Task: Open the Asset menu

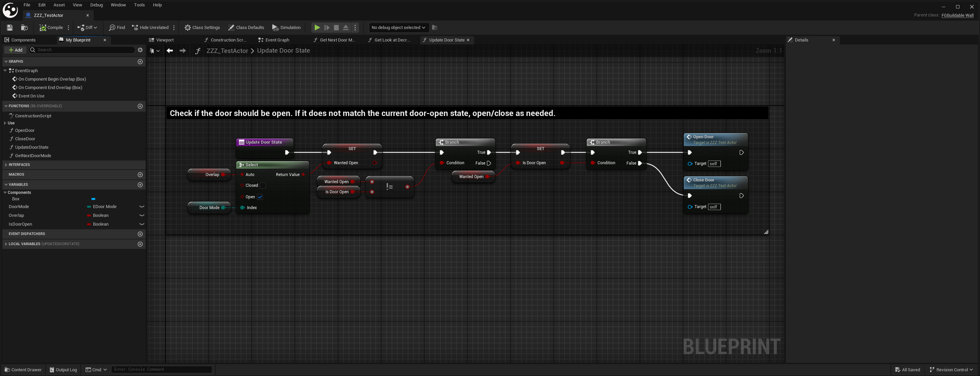Action: (59, 5)
